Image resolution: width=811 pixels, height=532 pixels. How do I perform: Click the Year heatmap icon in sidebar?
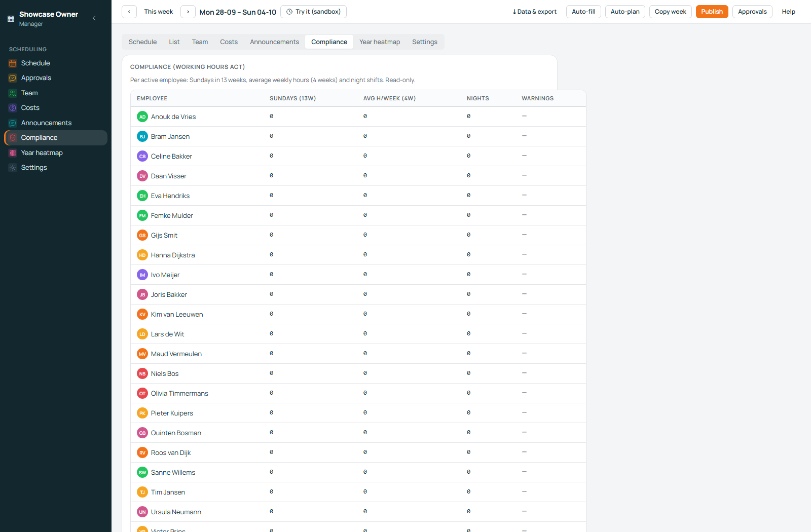[x=13, y=153]
